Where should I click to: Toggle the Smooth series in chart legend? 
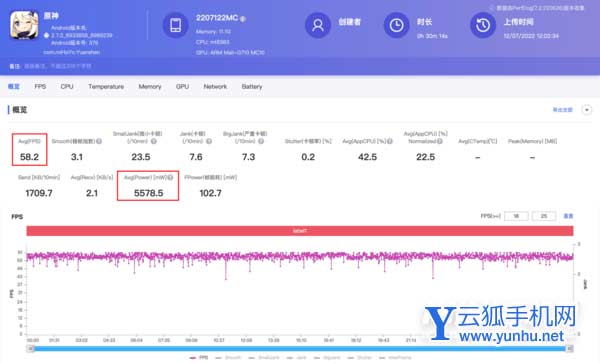point(228,358)
